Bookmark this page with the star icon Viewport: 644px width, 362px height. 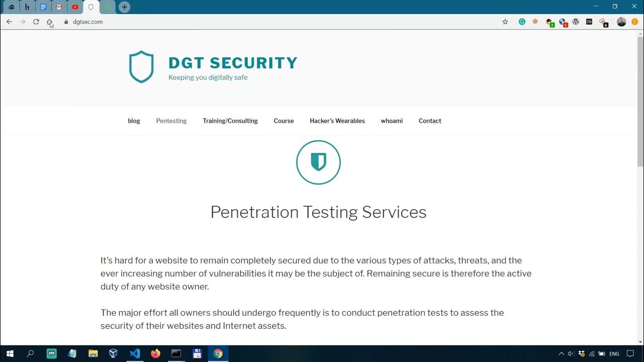(x=505, y=22)
